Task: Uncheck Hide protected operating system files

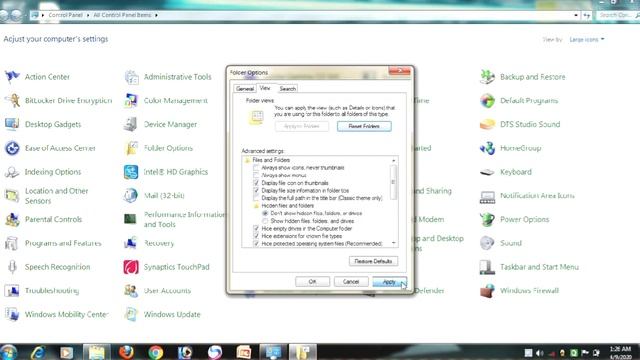Action: coord(256,244)
